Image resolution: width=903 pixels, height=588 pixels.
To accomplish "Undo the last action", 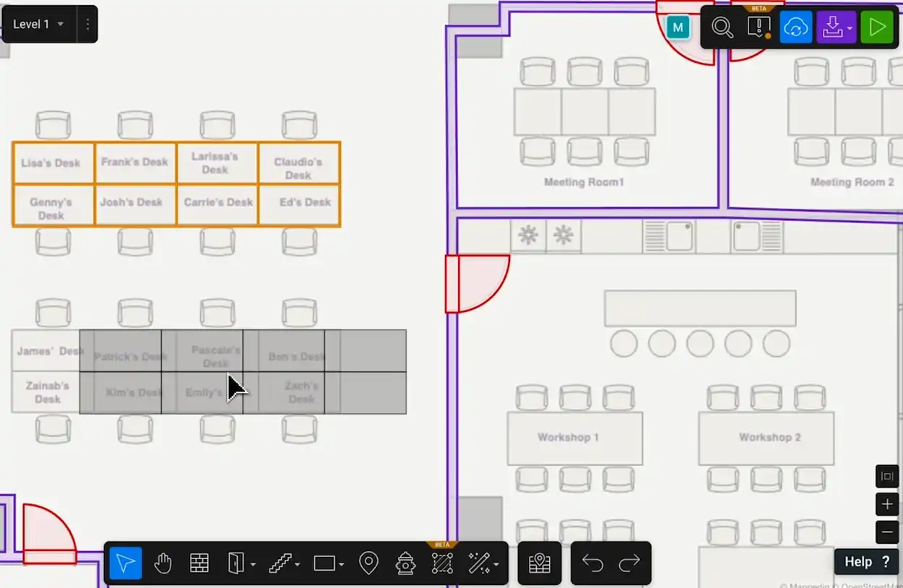I will pos(592,563).
